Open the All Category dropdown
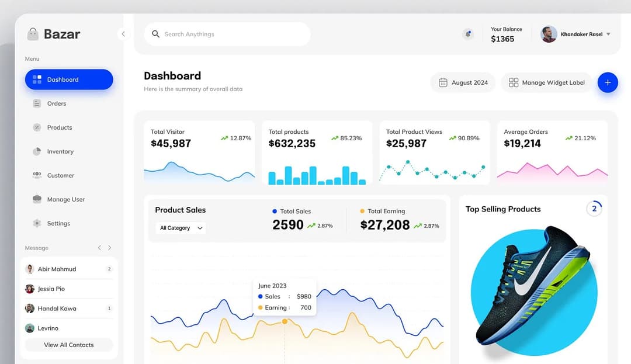 [179, 228]
